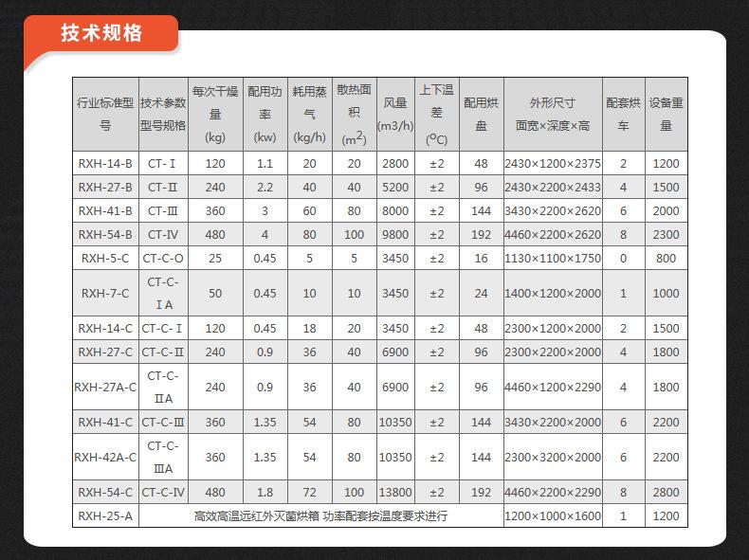Select the 行业标准型号 column header
The height and width of the screenshot is (560, 749).
point(105,114)
